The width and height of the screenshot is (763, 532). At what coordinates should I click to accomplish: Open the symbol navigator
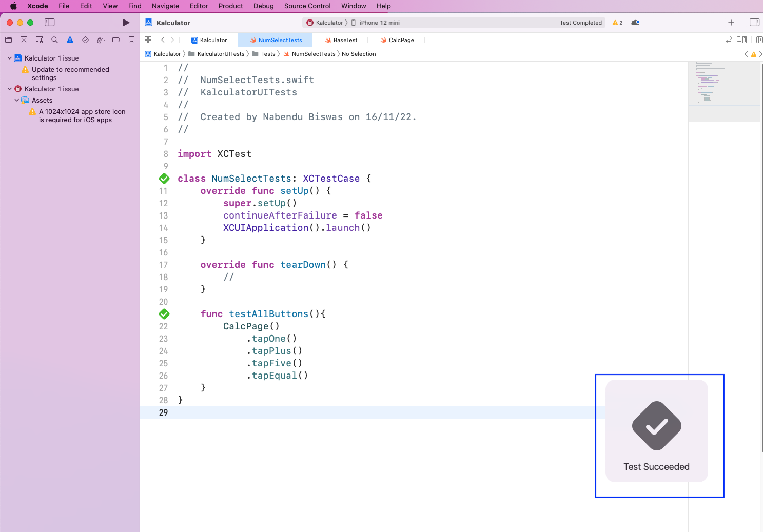(39, 40)
